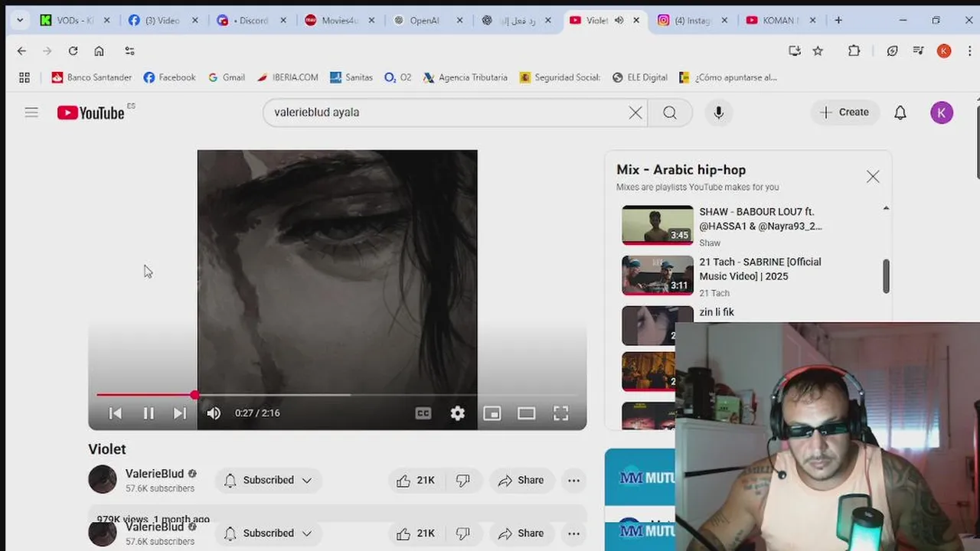Viewport: 980px width, 551px height.
Task: Open the Banco Santander bookmark
Action: tap(91, 77)
